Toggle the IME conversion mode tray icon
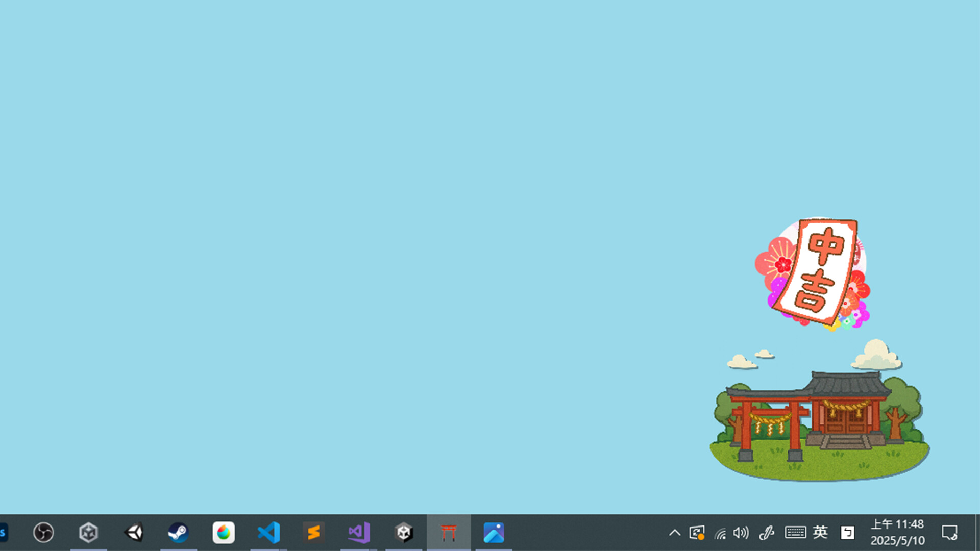This screenshot has width=980, height=551. (x=847, y=533)
